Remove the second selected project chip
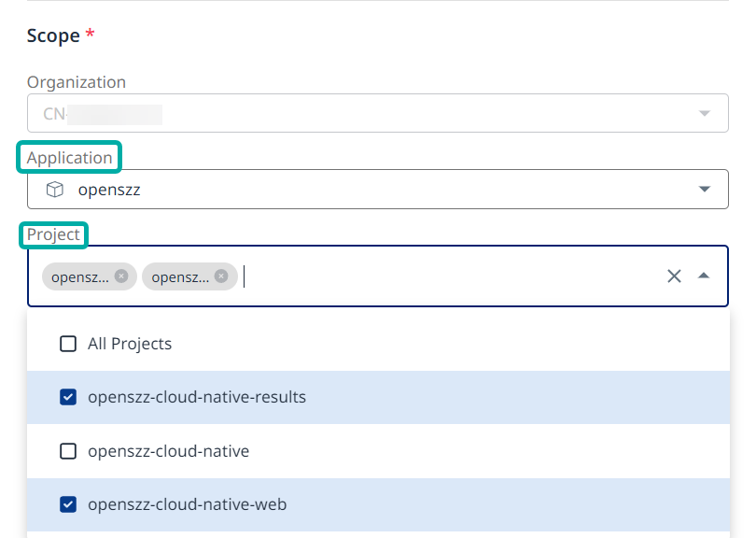This screenshot has height=538, width=756. [220, 276]
